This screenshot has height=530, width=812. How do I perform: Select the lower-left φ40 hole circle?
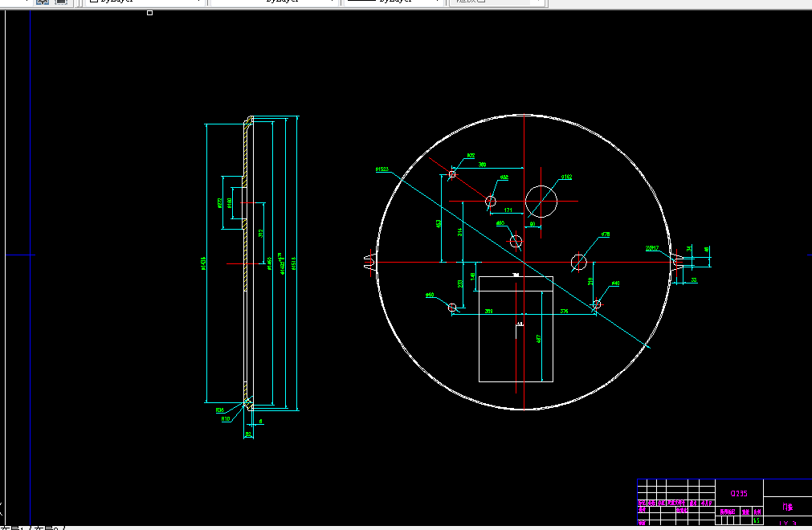452,308
